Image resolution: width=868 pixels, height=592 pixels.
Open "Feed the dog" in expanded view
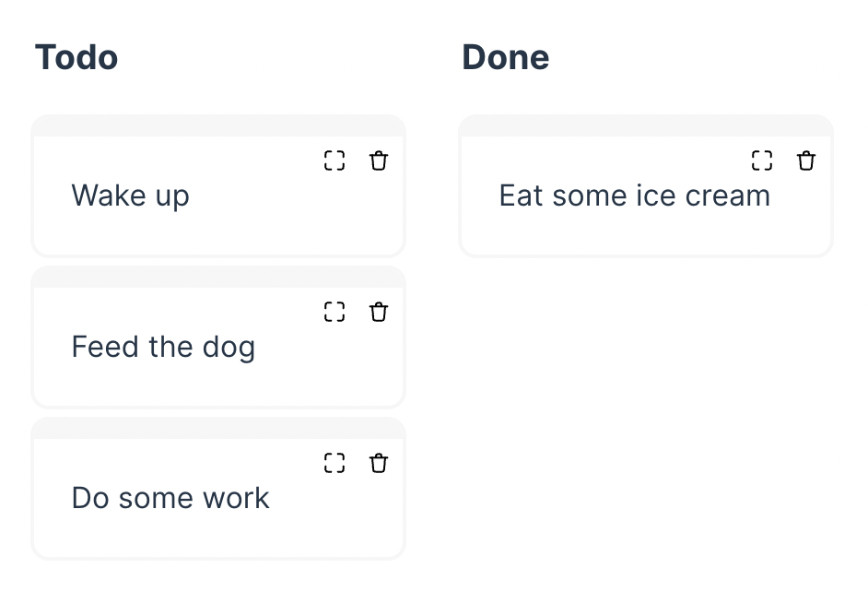[334, 313]
